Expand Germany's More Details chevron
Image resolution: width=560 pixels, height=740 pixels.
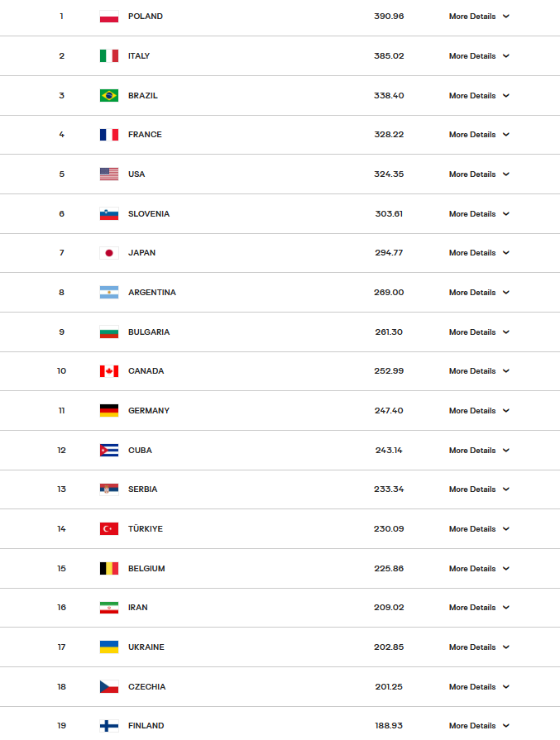coord(505,411)
